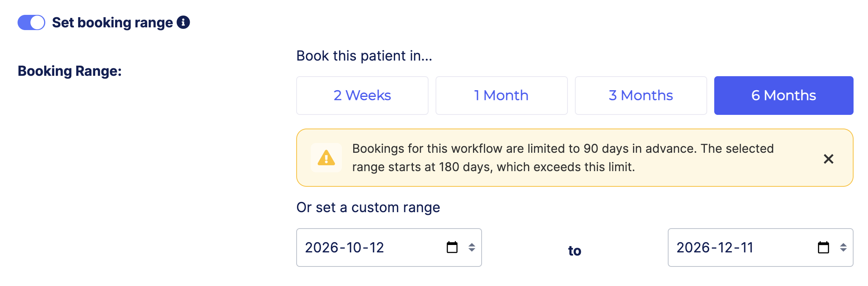Screen dimensions: 868x286
Task: Choose the 1 Month range option
Action: pyautogui.click(x=502, y=95)
